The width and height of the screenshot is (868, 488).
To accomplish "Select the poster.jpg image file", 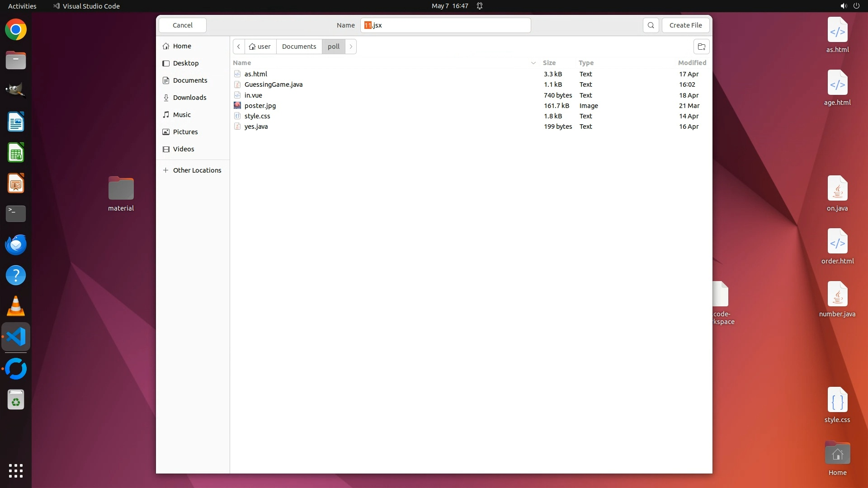I will pos(260,106).
